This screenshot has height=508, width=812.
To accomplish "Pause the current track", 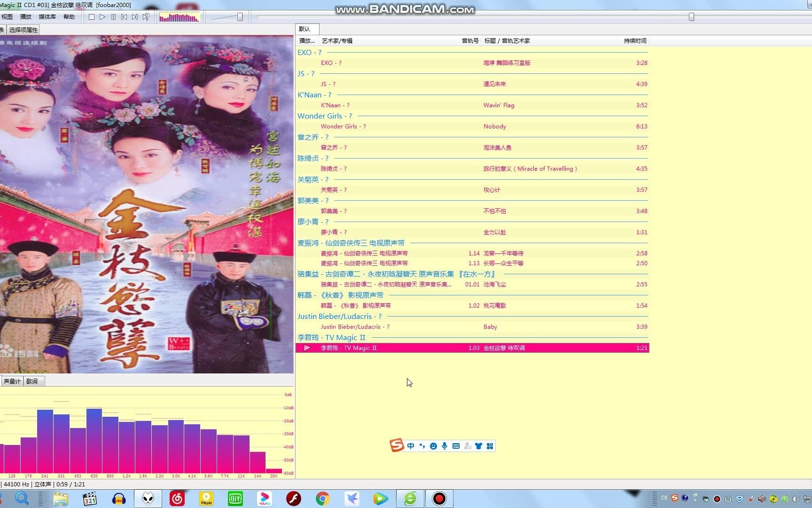I will (113, 17).
